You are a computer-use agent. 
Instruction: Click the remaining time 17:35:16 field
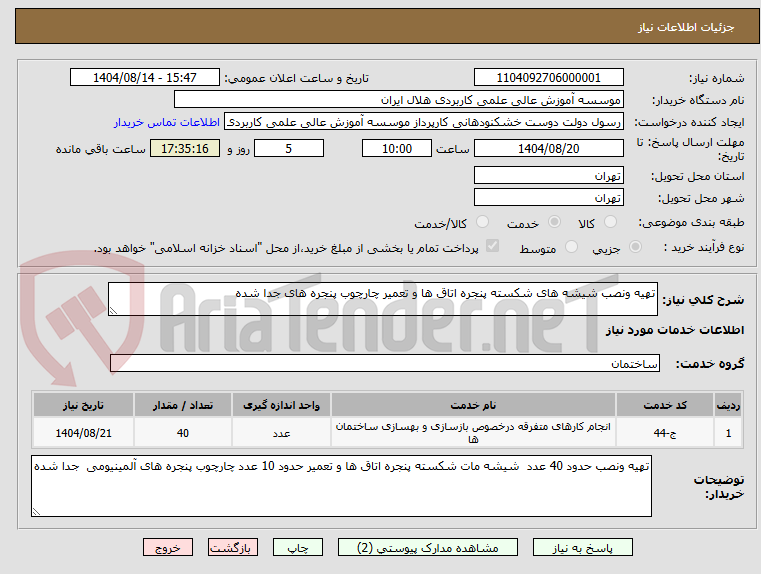pos(184,148)
